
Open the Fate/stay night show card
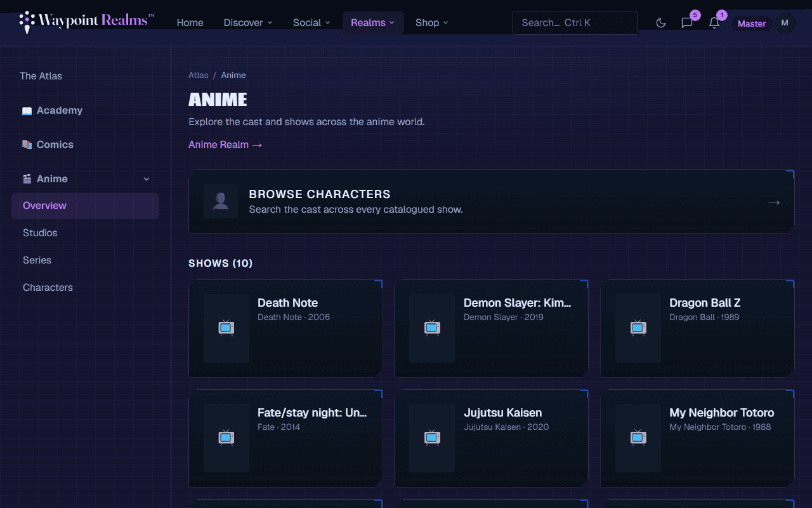pos(285,438)
